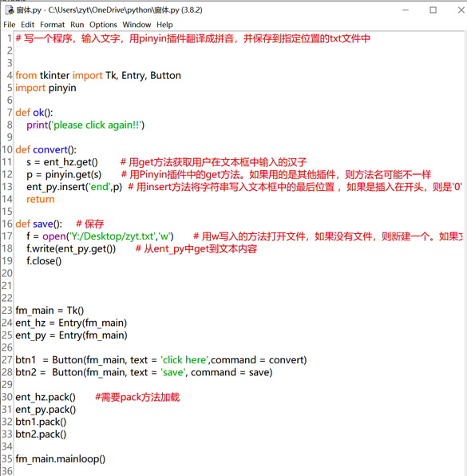Click the '# 保存' comment on line 16
The width and height of the screenshot is (467, 476).
pos(90,224)
